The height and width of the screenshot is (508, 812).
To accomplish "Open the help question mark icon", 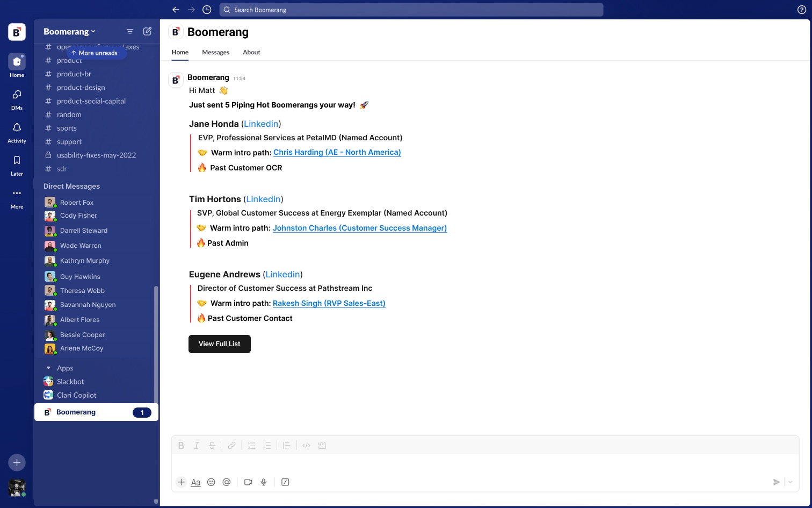I will pyautogui.click(x=802, y=10).
